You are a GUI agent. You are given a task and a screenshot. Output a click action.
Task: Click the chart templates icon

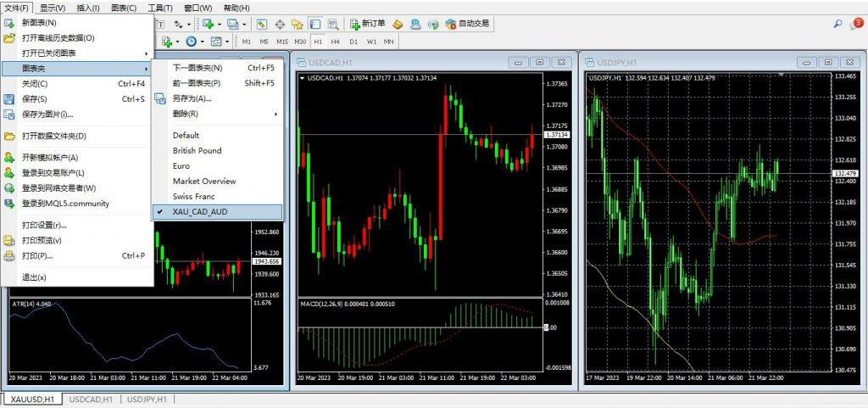click(x=216, y=42)
